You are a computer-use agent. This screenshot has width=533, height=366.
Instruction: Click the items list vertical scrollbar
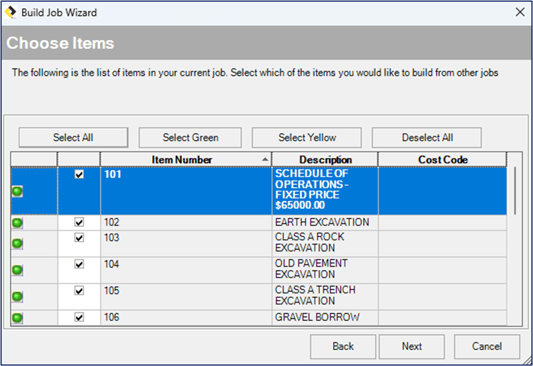coord(515,240)
